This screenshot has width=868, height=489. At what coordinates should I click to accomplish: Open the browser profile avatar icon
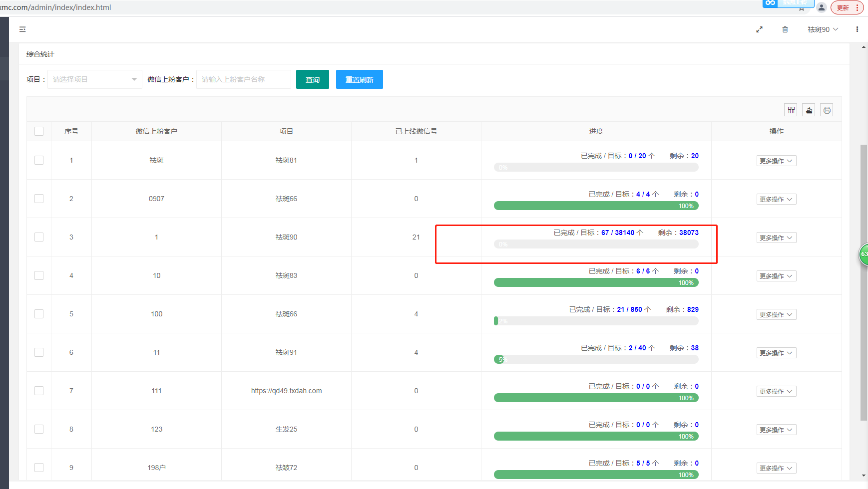822,7
